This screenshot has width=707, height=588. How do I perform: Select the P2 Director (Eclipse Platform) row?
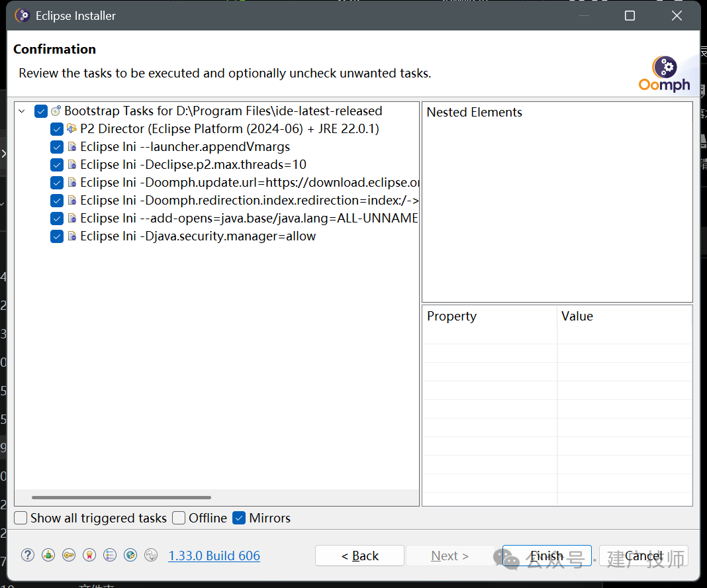click(x=230, y=129)
